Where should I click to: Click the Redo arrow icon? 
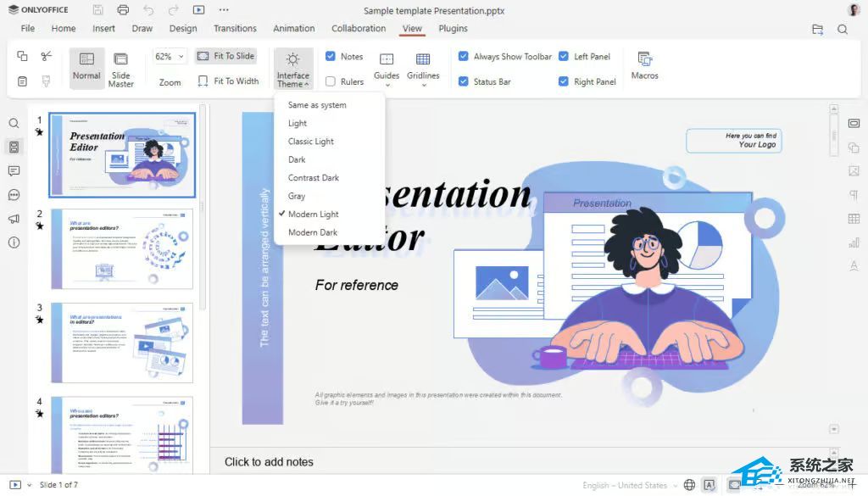point(173,10)
